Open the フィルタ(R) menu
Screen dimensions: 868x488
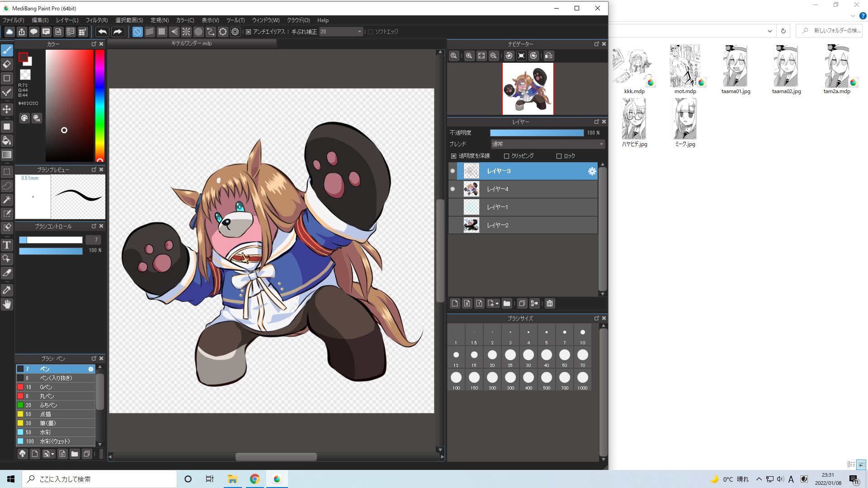97,20
